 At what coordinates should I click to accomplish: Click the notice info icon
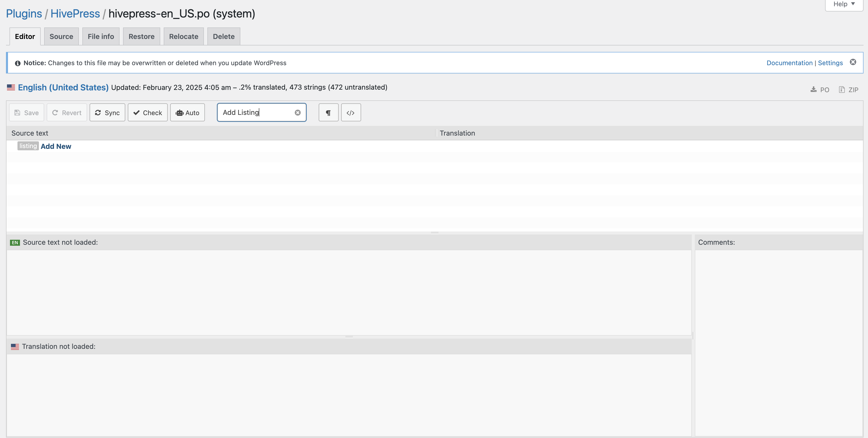coord(17,63)
